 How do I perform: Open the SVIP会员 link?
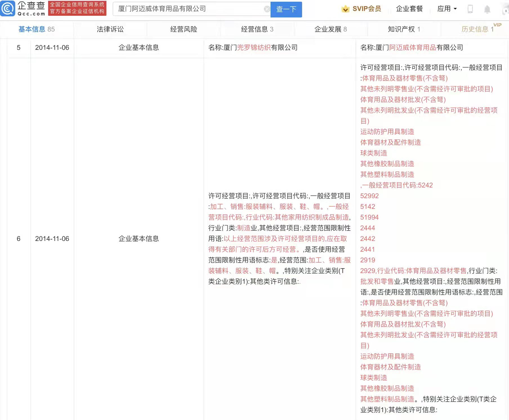click(x=367, y=9)
